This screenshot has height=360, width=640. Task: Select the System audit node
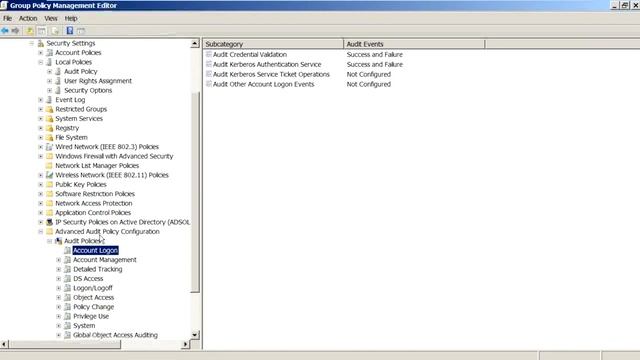84,326
